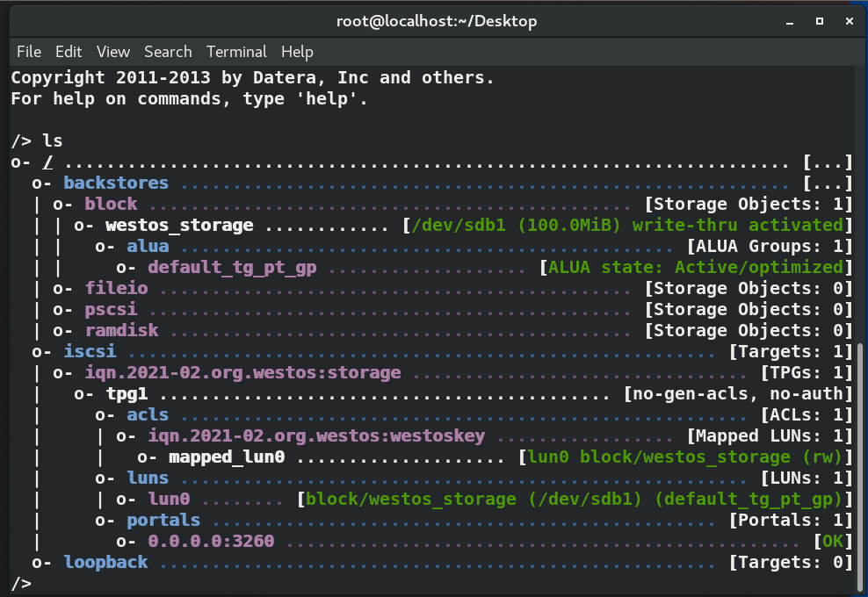Click the pscsi '[Storage Objects: 0]' text

(x=749, y=309)
